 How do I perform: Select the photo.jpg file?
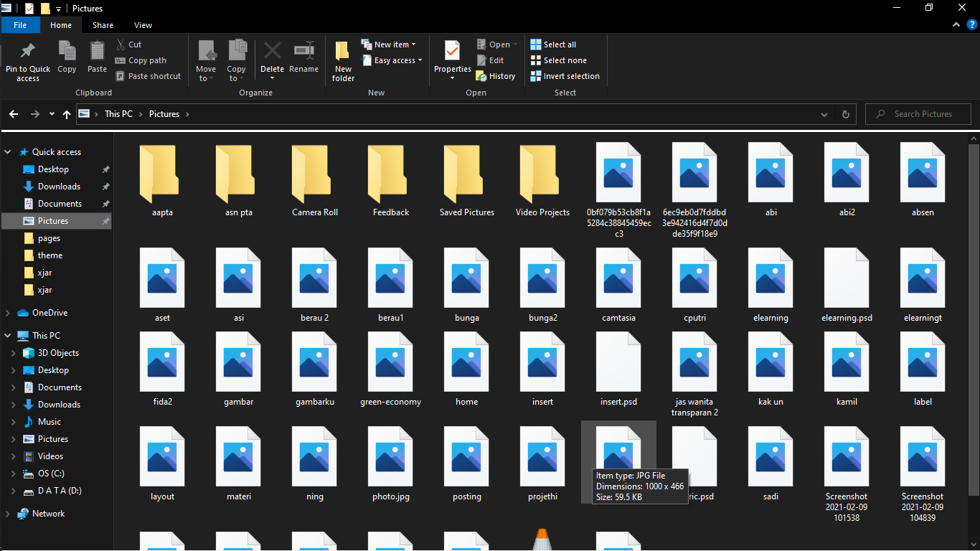coord(391,463)
